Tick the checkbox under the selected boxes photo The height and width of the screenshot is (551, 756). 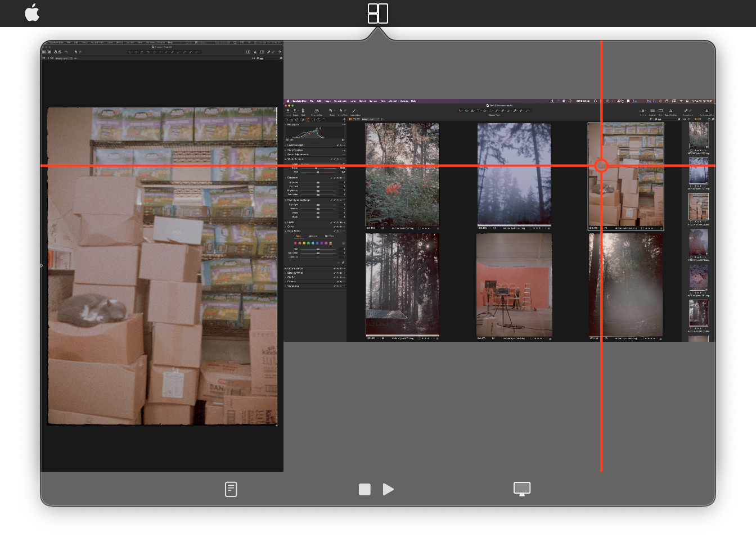coord(642,228)
